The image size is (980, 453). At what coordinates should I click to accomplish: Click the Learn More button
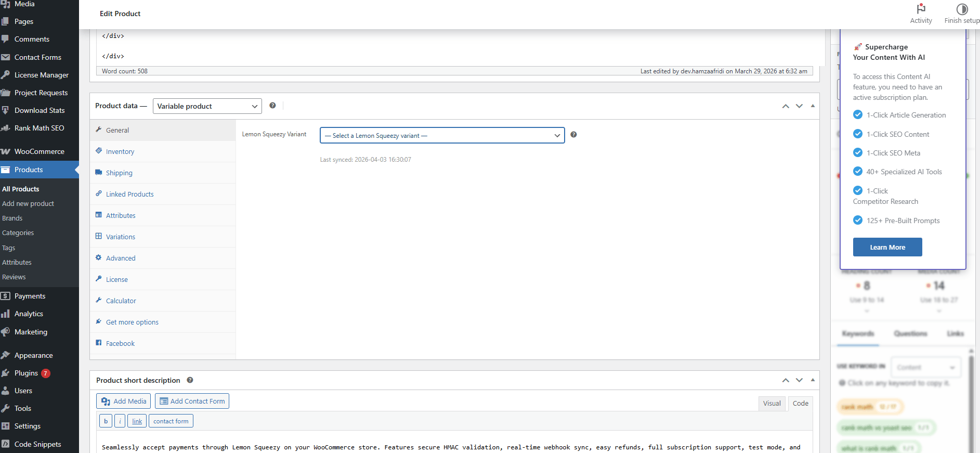887,247
